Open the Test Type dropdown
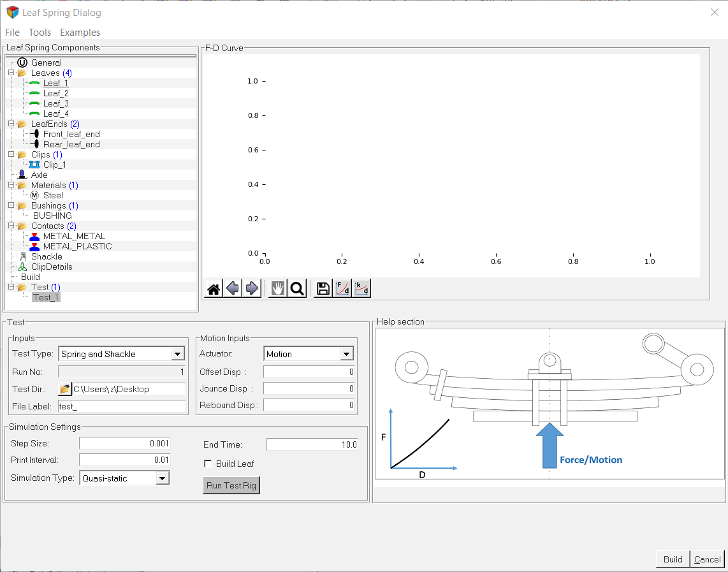 (177, 354)
